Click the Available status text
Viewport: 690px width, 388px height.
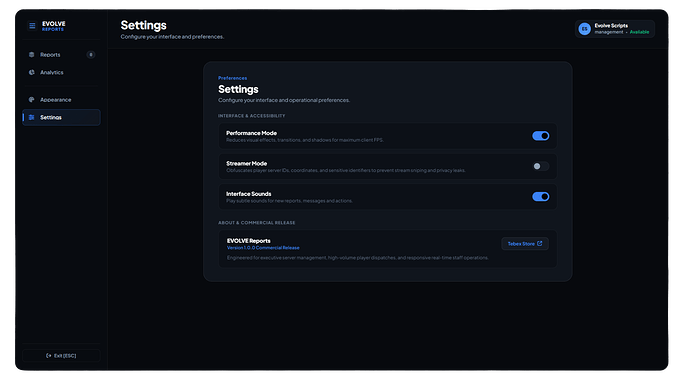pyautogui.click(x=639, y=32)
